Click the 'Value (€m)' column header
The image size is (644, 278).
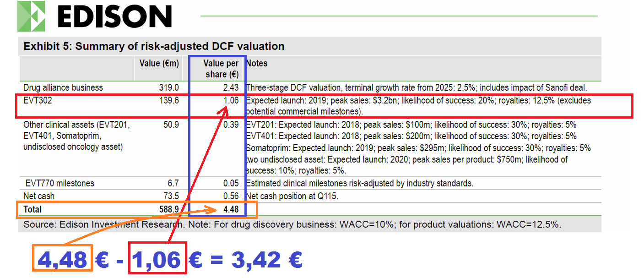coord(159,63)
